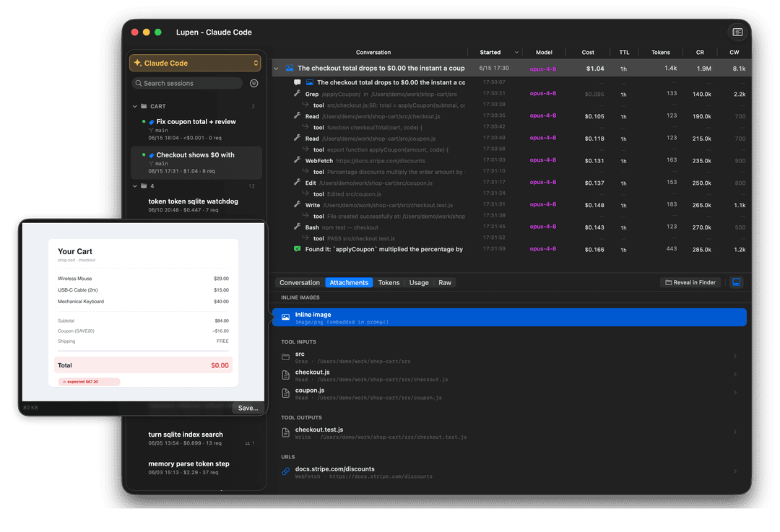Switch to the Raw tab
780x532 pixels.
[445, 282]
